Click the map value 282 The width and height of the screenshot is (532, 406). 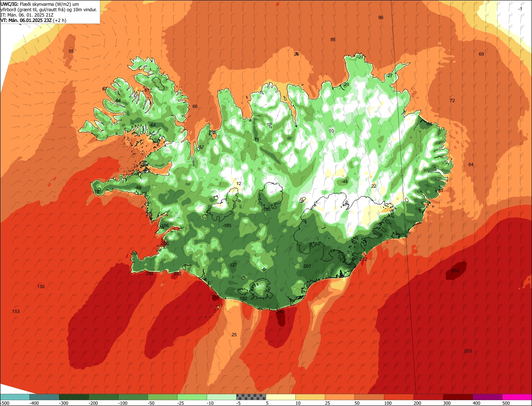(x=177, y=274)
